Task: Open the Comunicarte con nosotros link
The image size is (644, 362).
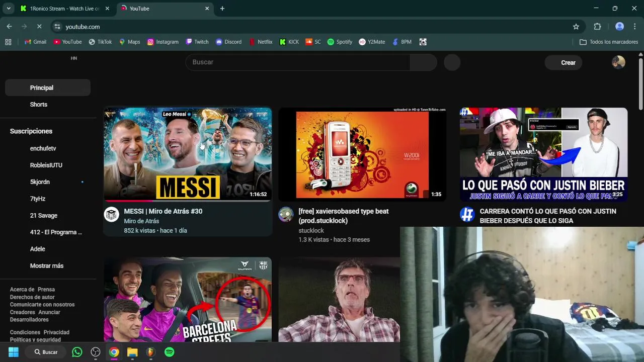Action: pyautogui.click(x=42, y=305)
